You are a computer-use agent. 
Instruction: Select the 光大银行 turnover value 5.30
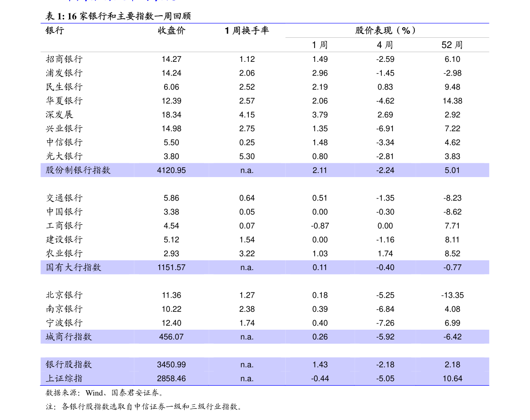coord(247,157)
